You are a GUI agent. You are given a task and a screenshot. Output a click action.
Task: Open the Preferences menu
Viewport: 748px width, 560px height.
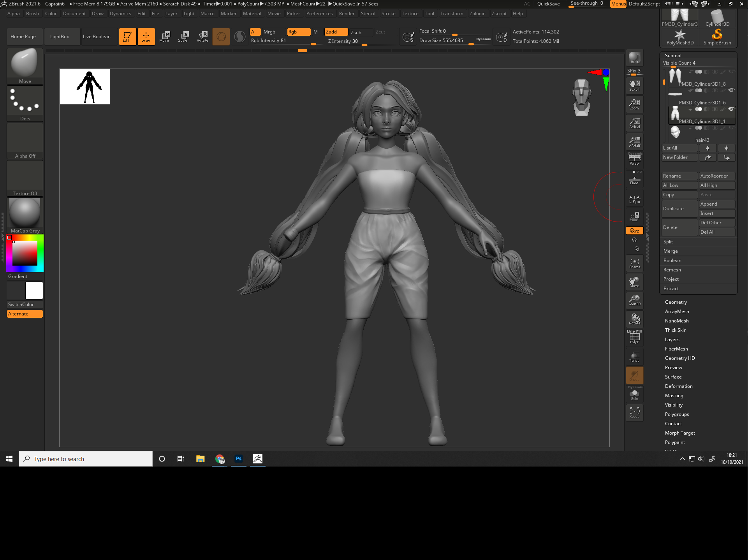pos(319,13)
